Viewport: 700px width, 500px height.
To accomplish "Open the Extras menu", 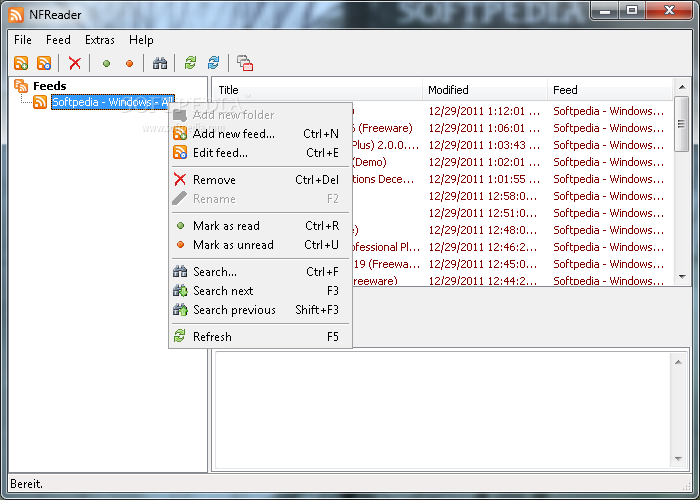I will coord(100,40).
